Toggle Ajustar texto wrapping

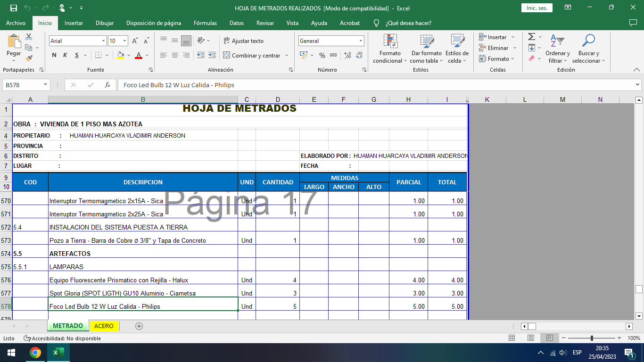(244, 41)
